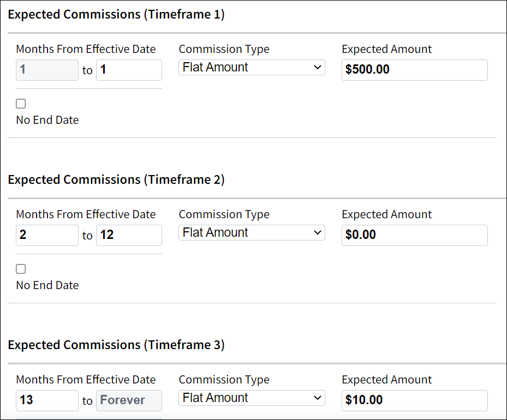Screen dimensions: 507x420
Task: Select the $500.00 Expected Amount field
Action: [x=414, y=70]
